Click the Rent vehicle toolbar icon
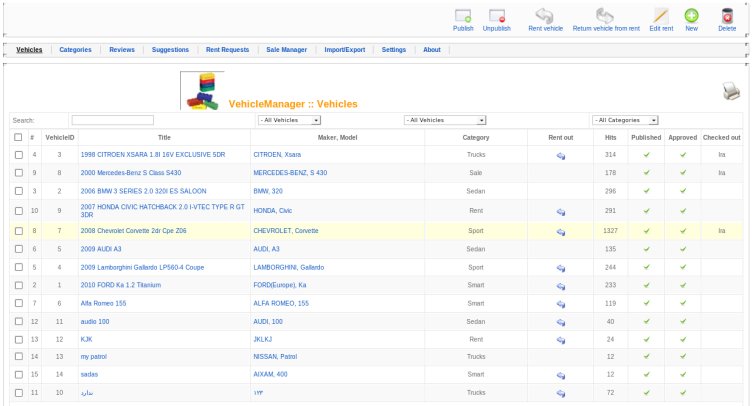This screenshot has height=406, width=752. 545,16
